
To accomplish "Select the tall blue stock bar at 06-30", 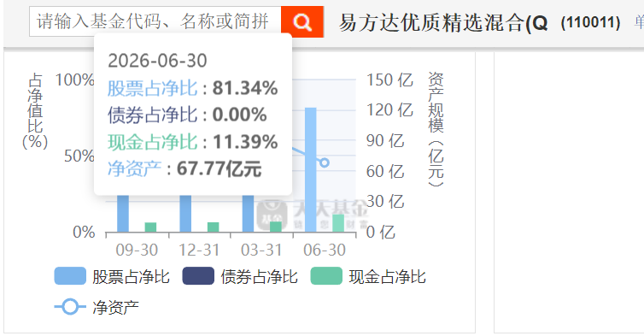I will click(311, 170).
